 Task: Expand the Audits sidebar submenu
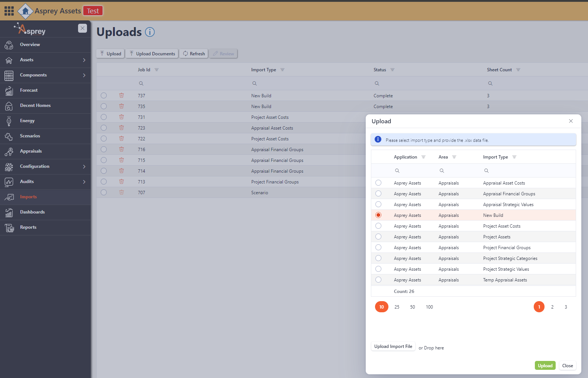[x=84, y=182]
